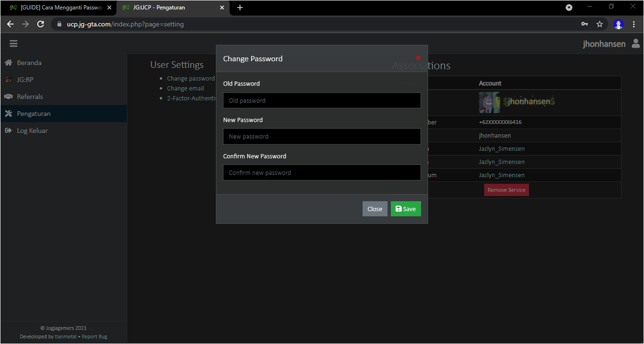
Task: Open the tianmetal developer link
Action: tap(66, 336)
